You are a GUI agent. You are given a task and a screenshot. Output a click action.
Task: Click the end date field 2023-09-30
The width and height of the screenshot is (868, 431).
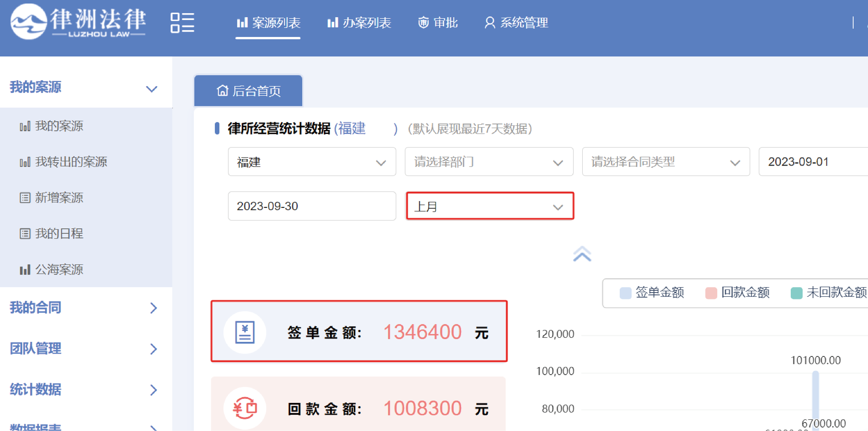point(312,206)
